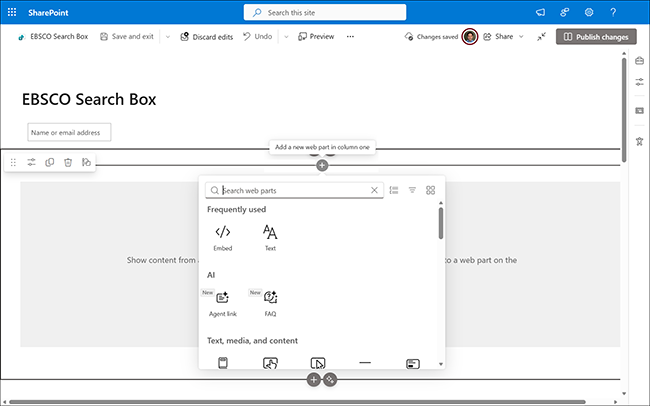
Task: Open the page properties sliders icon
Action: (639, 82)
